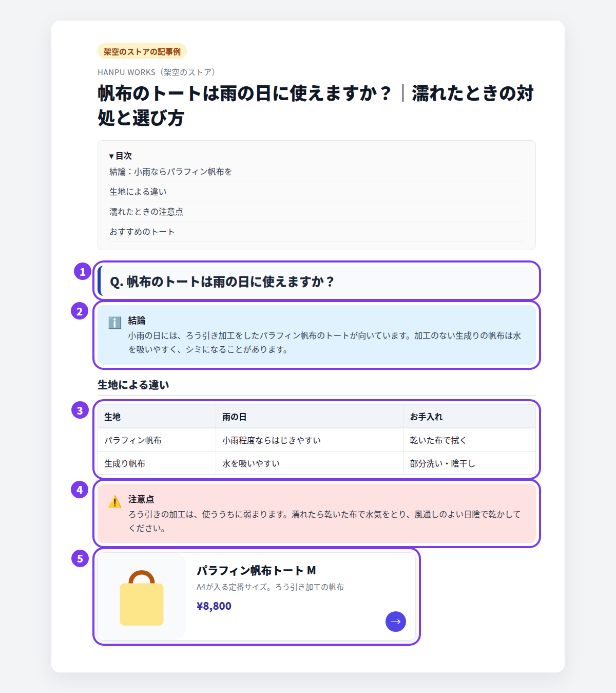Open the パラフィン帆布トート M product title
Screen dimensions: 616x693
coord(257,571)
